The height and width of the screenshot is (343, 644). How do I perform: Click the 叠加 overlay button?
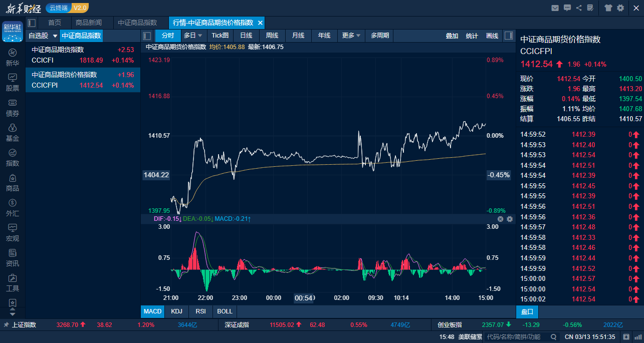[x=452, y=36]
